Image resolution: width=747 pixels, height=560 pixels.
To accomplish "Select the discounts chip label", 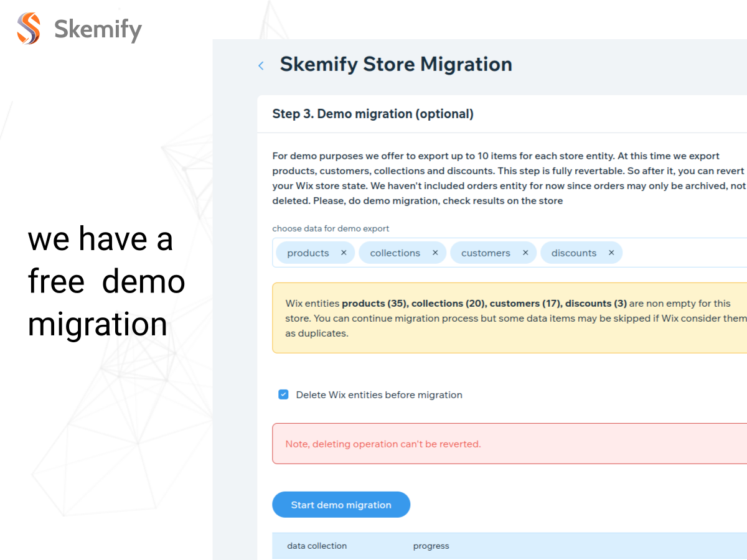I will (x=574, y=253).
